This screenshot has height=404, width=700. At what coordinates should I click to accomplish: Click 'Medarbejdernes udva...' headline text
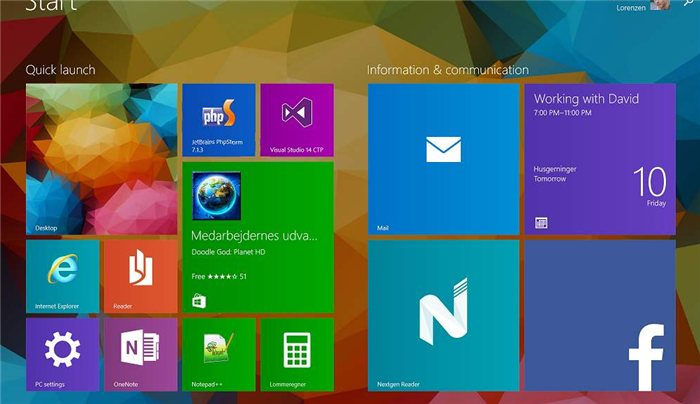254,236
